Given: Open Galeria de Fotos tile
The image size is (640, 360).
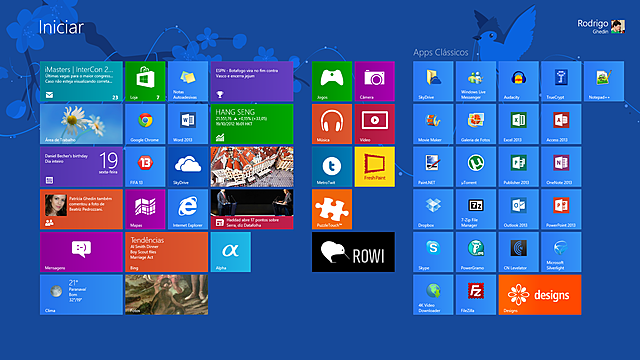Looking at the screenshot, I should (476, 124).
